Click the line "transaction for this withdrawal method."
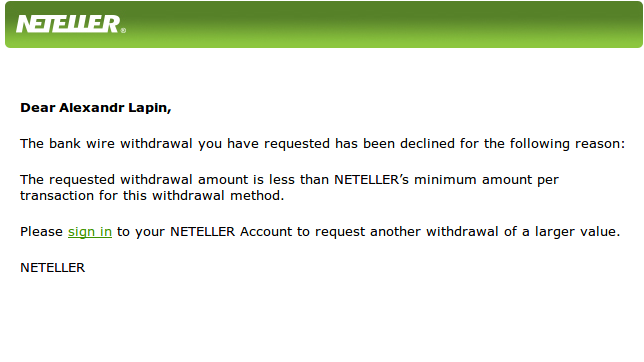The image size is (644, 362). click(x=152, y=196)
